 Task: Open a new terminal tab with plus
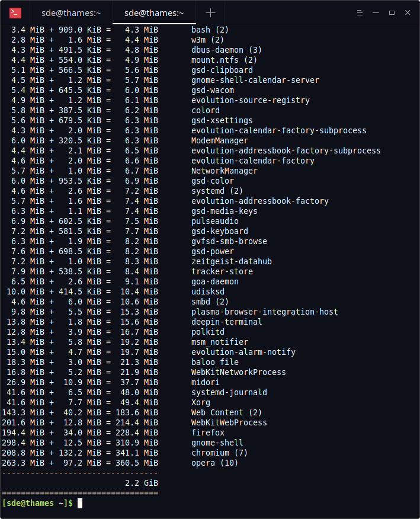(210, 13)
